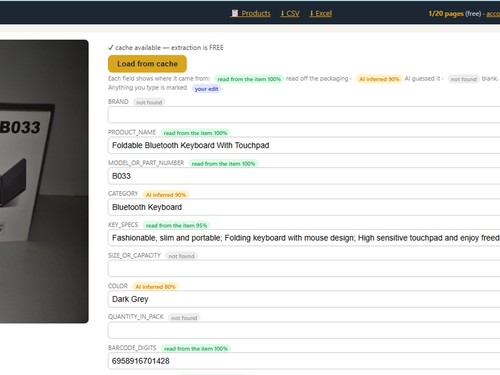Edit the 6958916701428 barcode field

pyautogui.click(x=304, y=361)
